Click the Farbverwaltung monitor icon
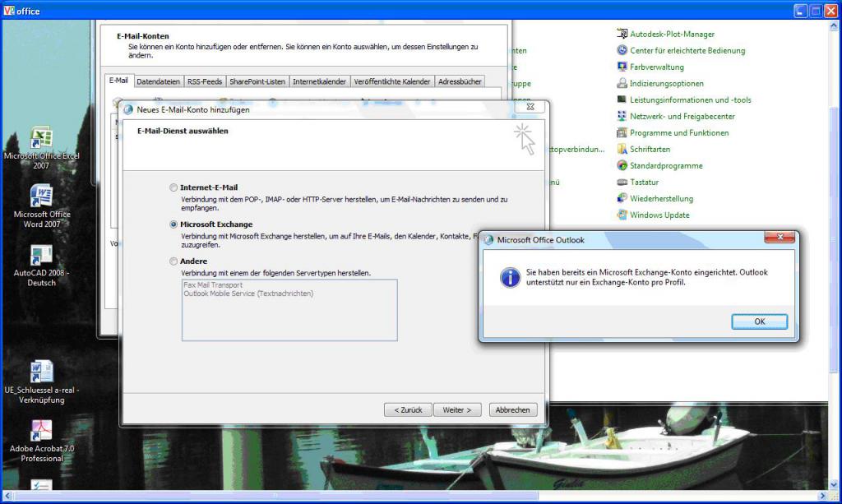This screenshot has height=504, width=842. pyautogui.click(x=622, y=67)
